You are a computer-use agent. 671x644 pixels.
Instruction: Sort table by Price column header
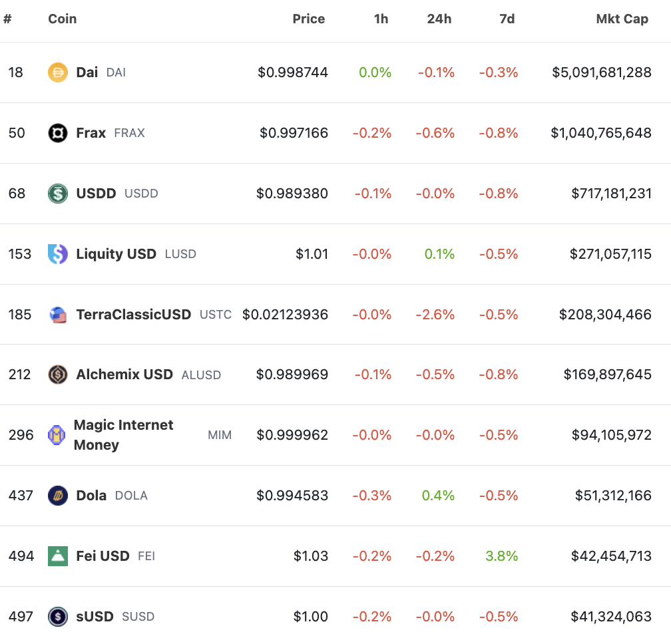(x=309, y=19)
